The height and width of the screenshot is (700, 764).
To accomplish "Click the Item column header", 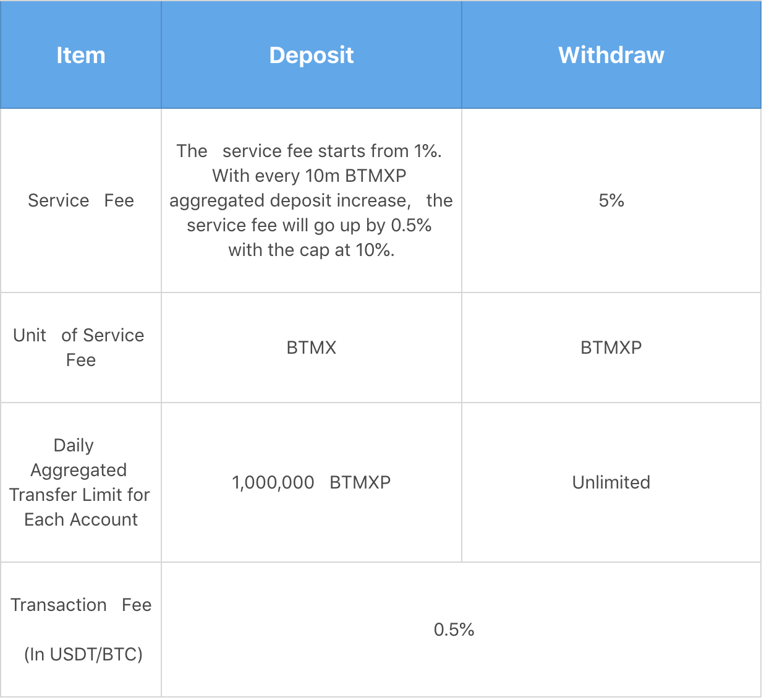I will click(81, 55).
